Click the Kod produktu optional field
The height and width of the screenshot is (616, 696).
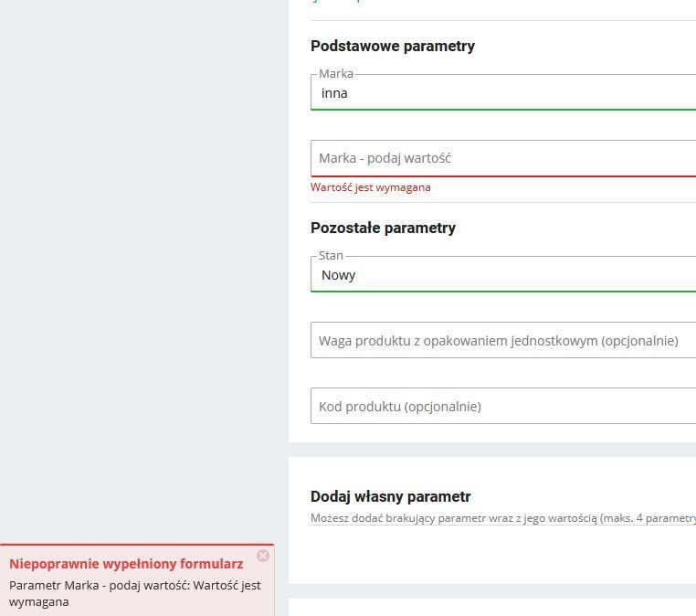[502, 407]
